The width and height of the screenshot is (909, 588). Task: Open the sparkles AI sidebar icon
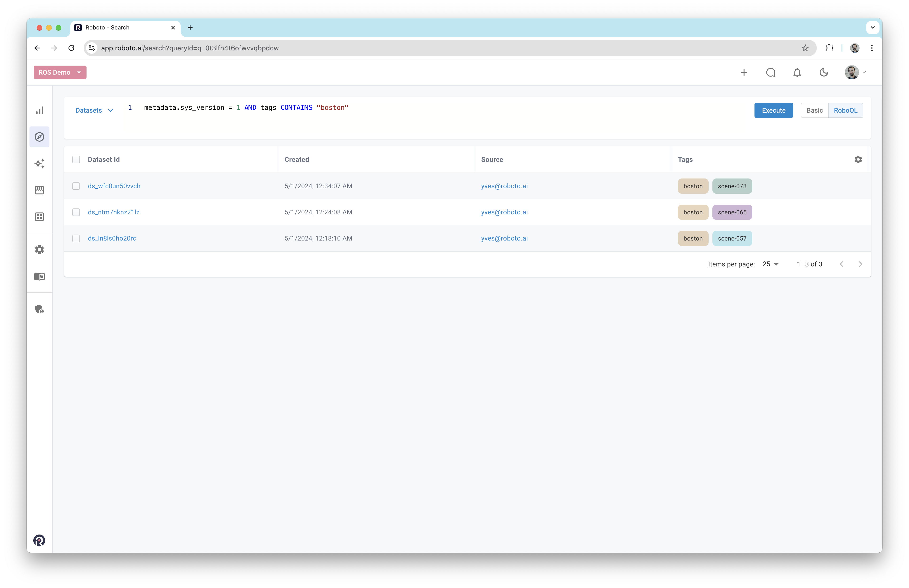point(39,164)
